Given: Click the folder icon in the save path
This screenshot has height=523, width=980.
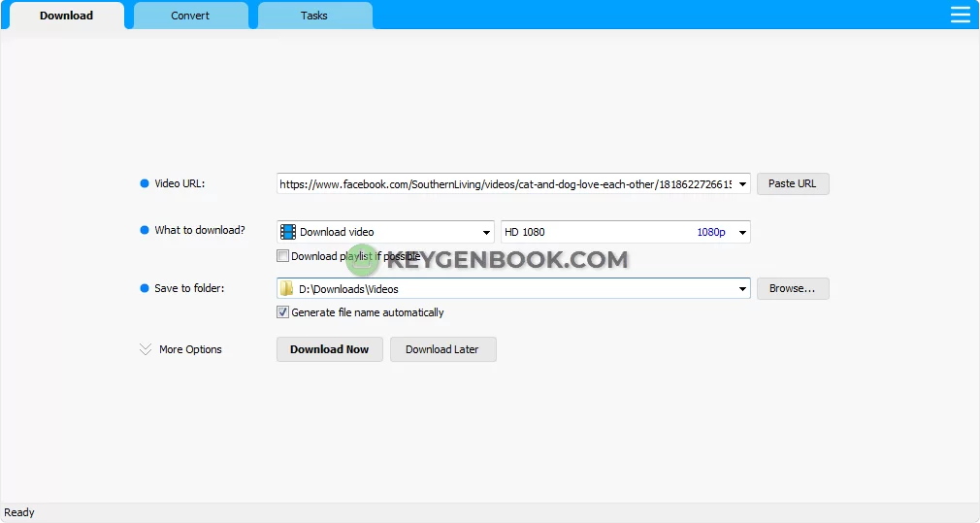Looking at the screenshot, I should [x=287, y=288].
